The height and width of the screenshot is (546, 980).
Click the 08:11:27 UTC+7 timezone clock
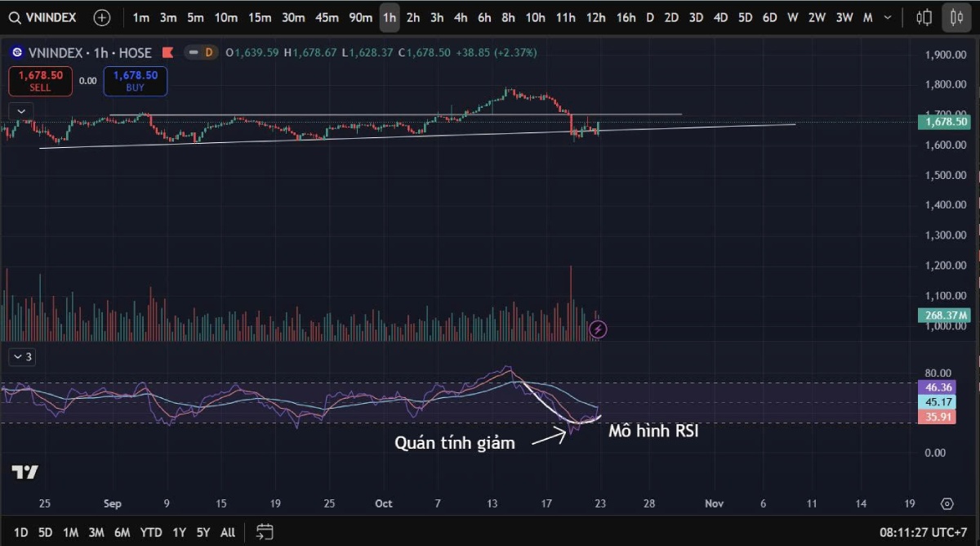923,532
